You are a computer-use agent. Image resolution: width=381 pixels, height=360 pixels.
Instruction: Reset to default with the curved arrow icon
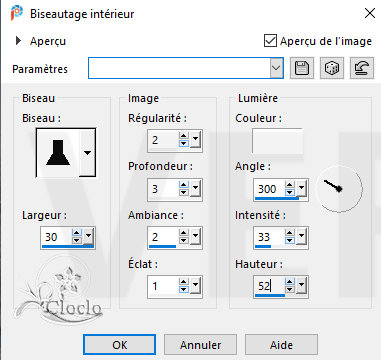[x=362, y=68]
